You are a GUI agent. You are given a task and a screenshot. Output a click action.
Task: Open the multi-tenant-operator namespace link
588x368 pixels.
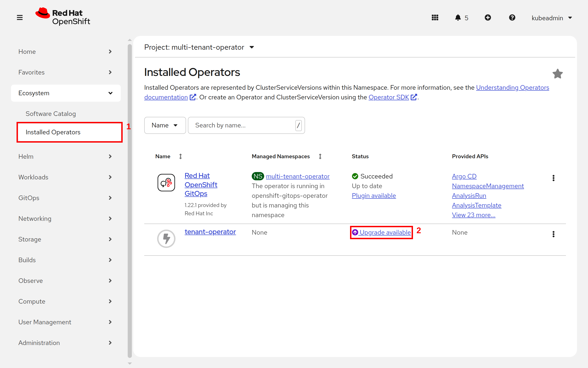pyautogui.click(x=298, y=176)
